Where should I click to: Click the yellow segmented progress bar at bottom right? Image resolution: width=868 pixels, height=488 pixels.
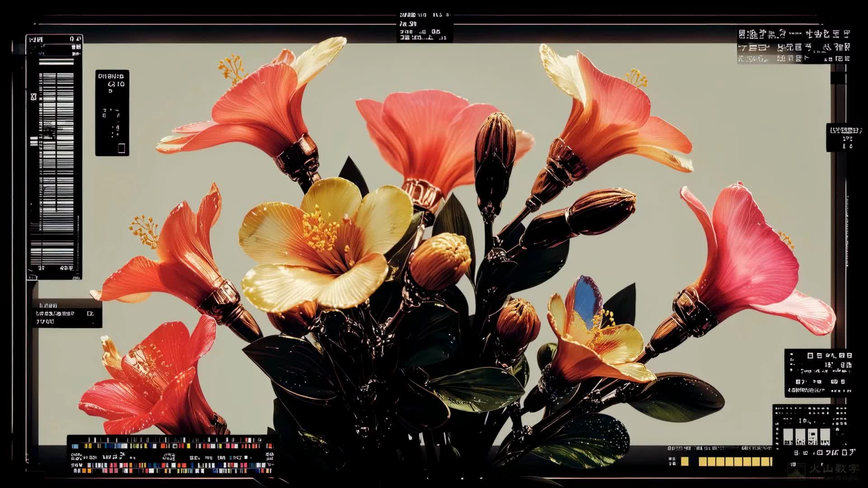pos(735,461)
